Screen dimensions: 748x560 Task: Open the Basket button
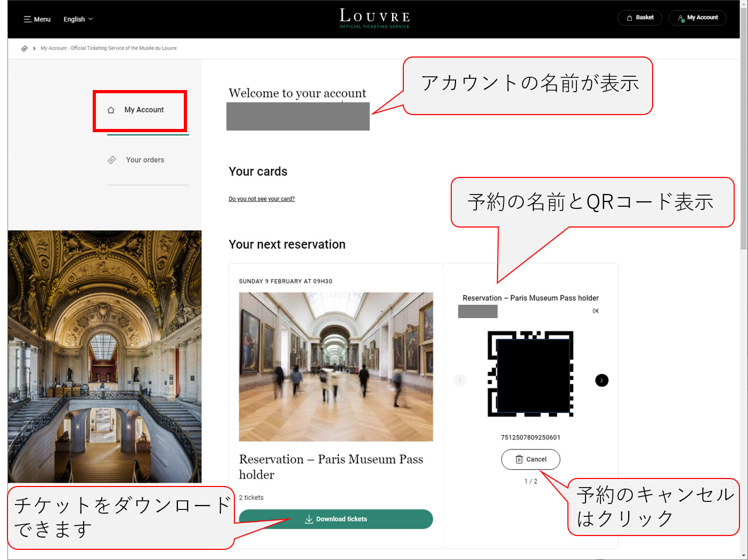pyautogui.click(x=639, y=18)
